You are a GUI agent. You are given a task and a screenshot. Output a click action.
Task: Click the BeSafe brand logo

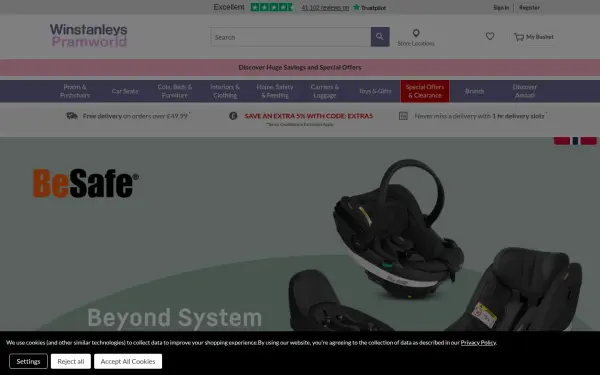click(x=86, y=184)
